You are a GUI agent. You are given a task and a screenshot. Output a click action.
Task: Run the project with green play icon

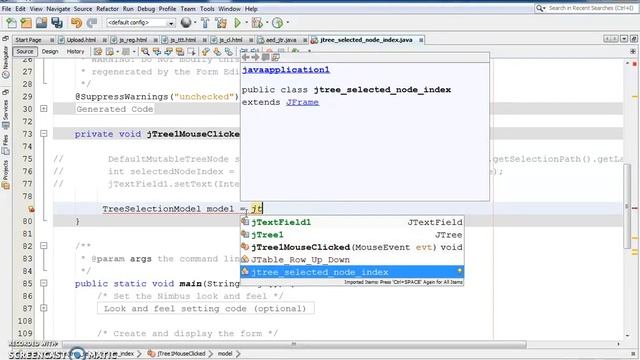[x=237, y=23]
